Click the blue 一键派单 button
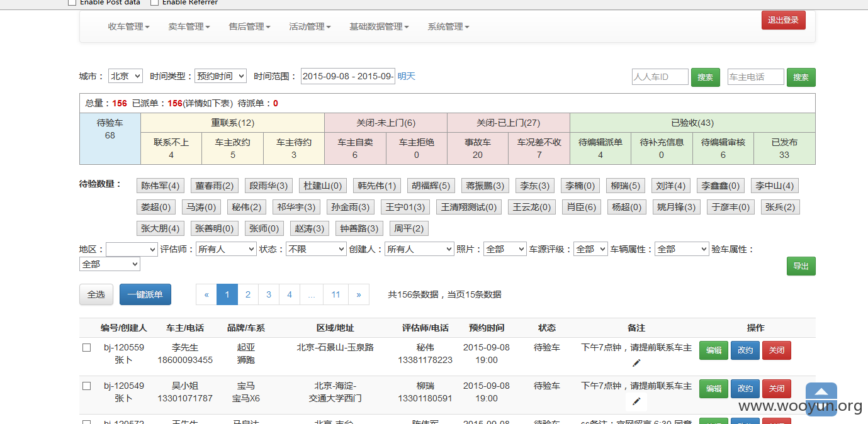868x424 pixels. pos(145,294)
